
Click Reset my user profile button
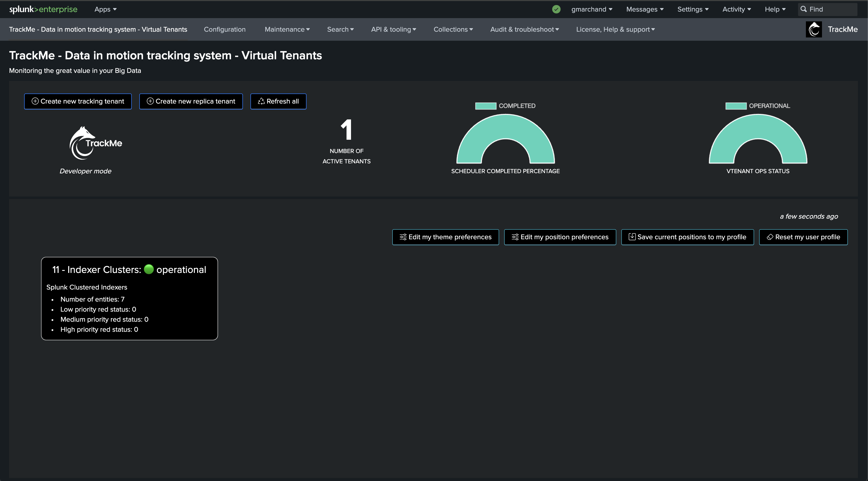(803, 237)
